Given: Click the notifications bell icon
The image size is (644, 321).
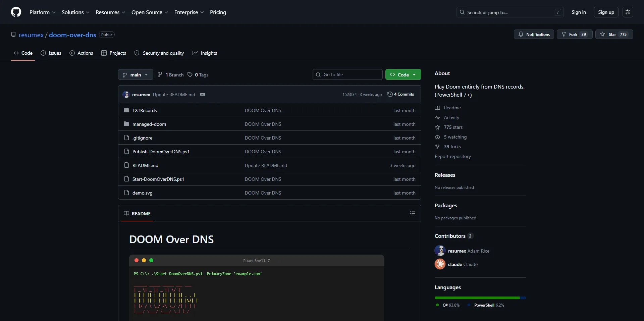Looking at the screenshot, I should tap(520, 34).
